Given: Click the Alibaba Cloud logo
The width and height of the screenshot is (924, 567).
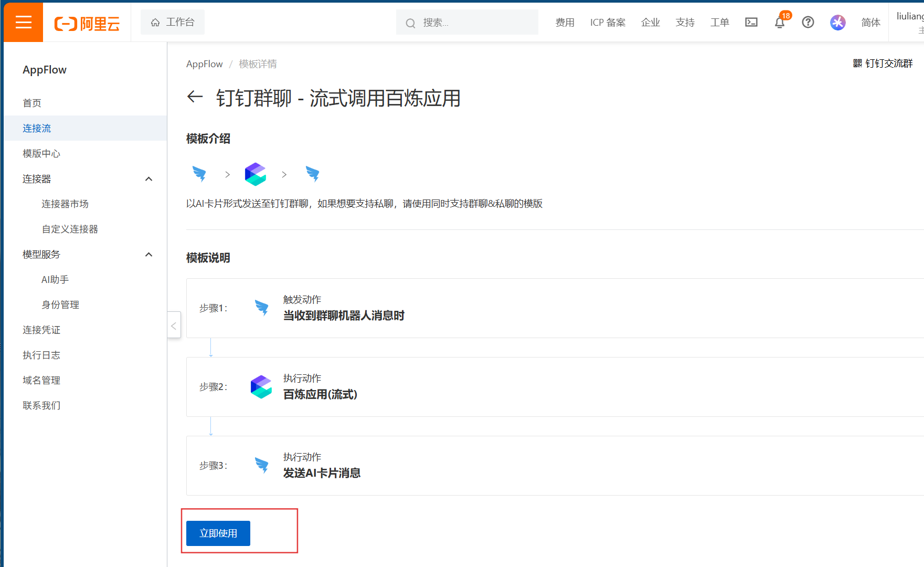Looking at the screenshot, I should [x=87, y=23].
